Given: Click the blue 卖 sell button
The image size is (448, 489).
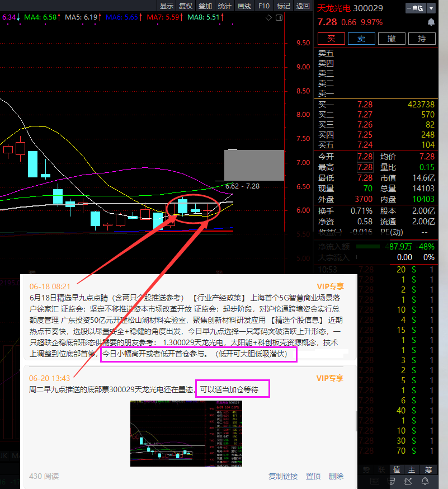Looking at the screenshot, I should (361, 39).
